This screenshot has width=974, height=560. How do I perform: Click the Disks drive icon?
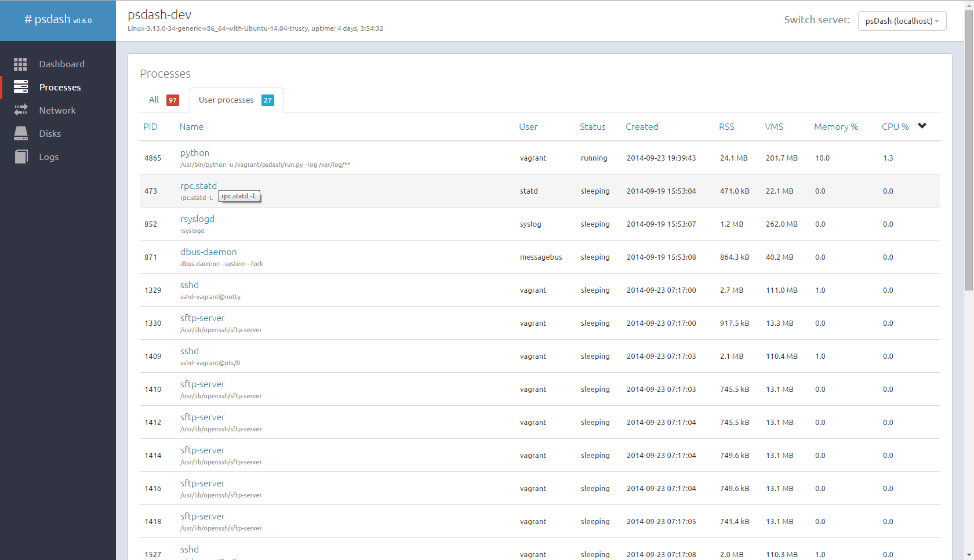21,133
